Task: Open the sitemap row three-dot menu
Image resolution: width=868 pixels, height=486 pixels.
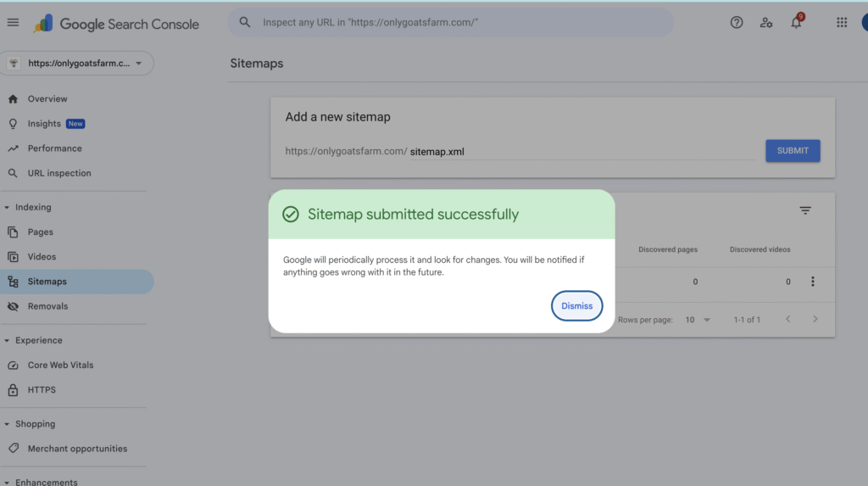Action: [x=813, y=282]
